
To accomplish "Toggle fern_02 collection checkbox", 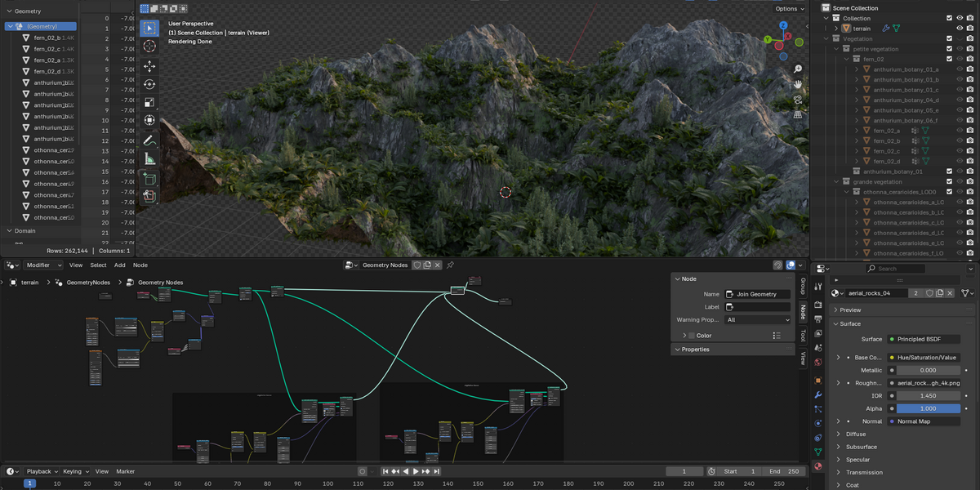I will point(949,59).
